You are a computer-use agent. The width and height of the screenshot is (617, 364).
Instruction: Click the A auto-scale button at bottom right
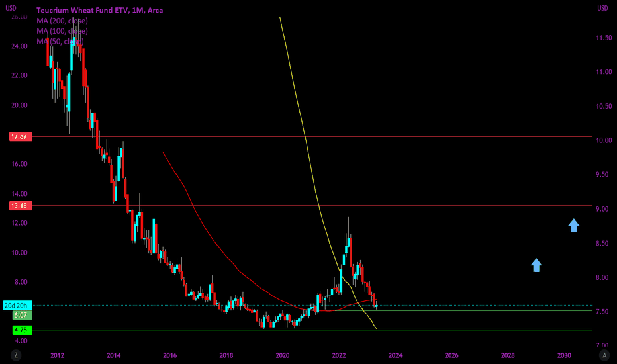tap(604, 355)
